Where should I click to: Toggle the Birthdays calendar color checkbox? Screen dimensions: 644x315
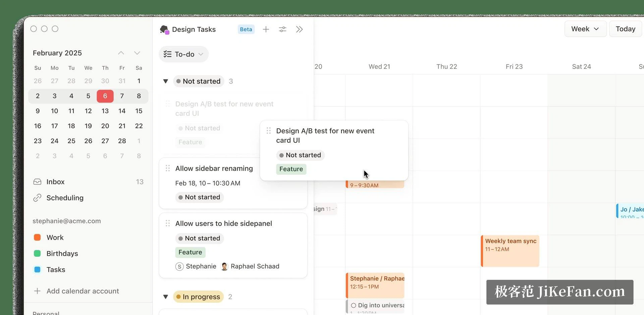click(x=37, y=253)
